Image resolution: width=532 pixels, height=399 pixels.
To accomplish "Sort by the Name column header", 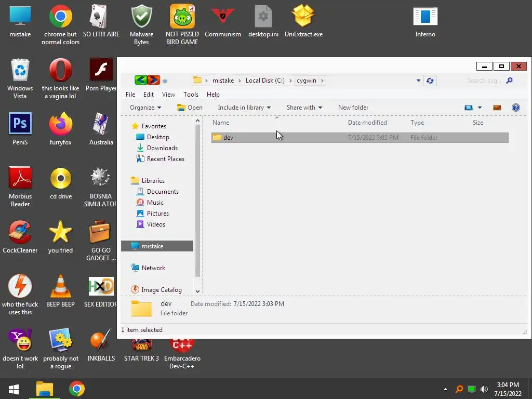I will point(221,123).
